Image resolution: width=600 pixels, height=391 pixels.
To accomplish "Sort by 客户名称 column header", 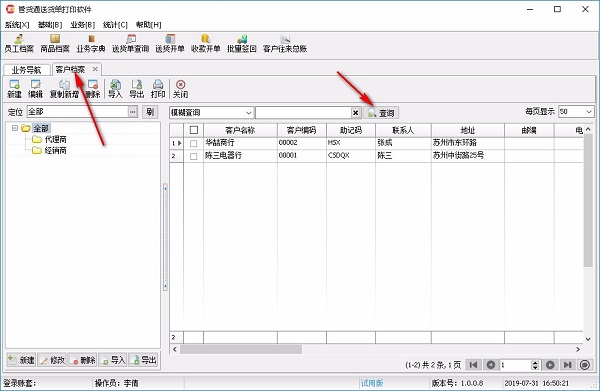I will click(x=240, y=130).
